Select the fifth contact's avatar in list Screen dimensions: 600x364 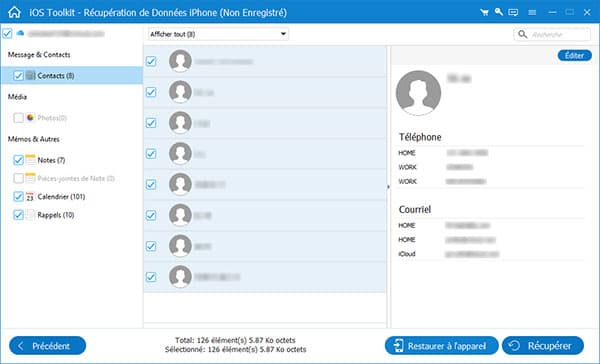click(x=180, y=184)
